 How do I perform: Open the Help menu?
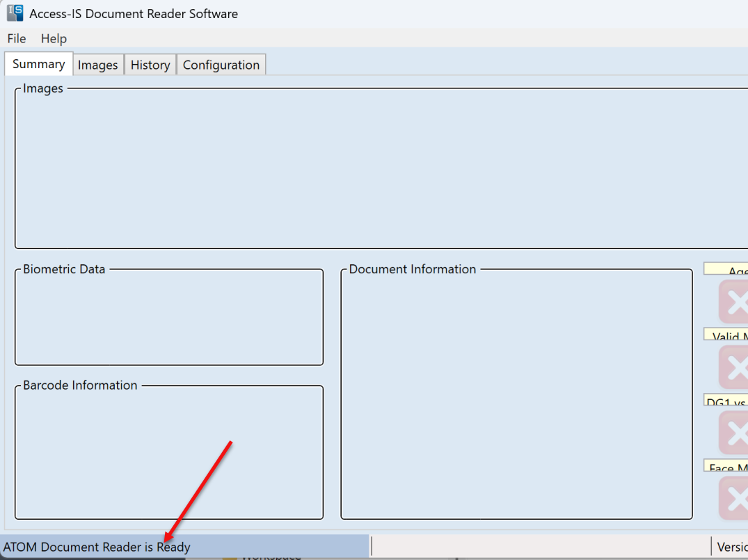tap(54, 39)
